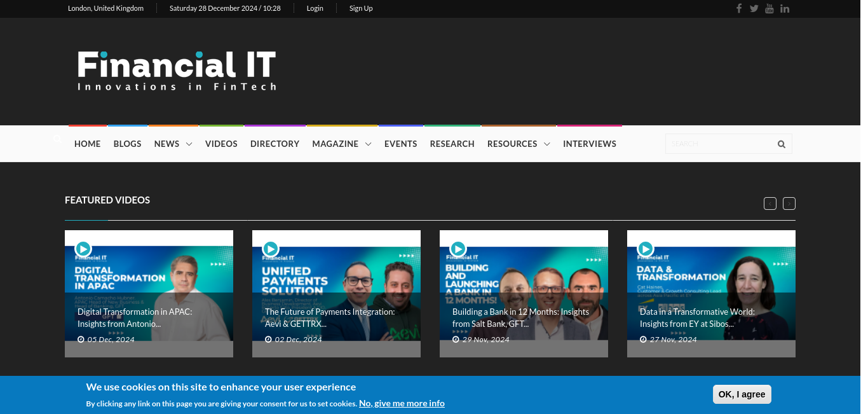The height and width of the screenshot is (414, 868).
Task: Open the Blogs menu item
Action: point(128,144)
